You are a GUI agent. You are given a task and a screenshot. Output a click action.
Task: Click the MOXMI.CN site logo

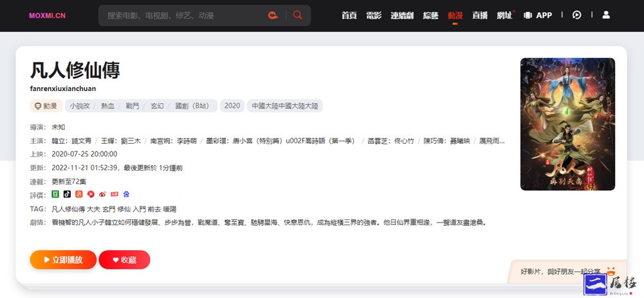click(47, 15)
